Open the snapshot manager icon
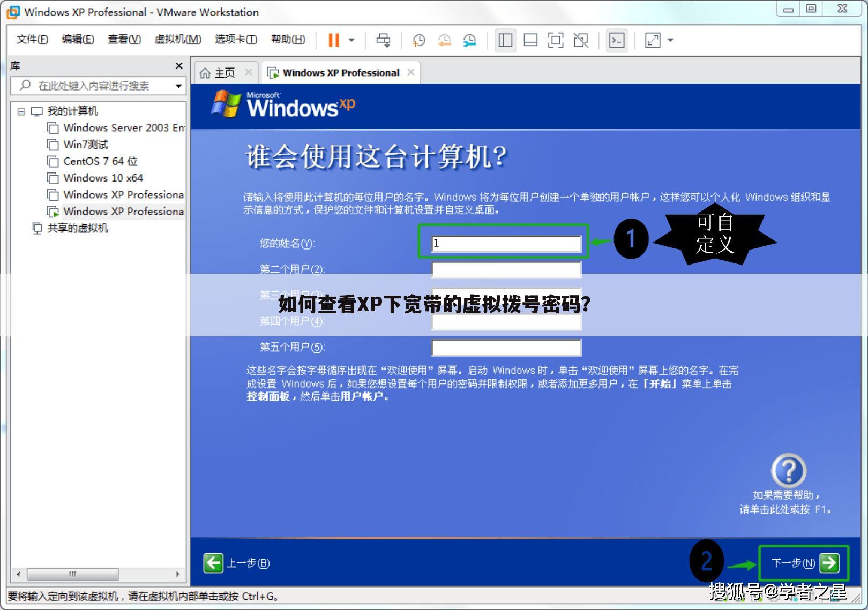868x610 pixels. 469,40
